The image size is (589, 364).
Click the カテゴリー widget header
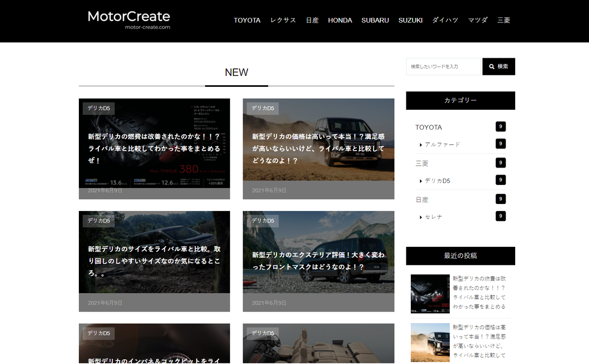point(461,101)
